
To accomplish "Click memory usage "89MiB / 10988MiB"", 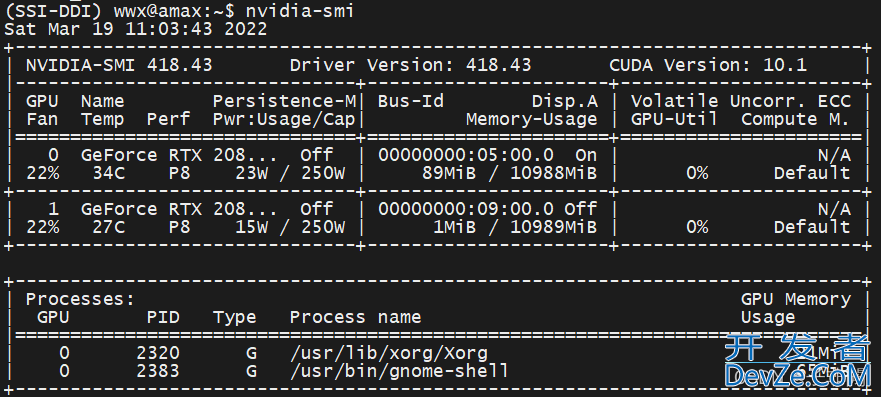I will pos(510,173).
